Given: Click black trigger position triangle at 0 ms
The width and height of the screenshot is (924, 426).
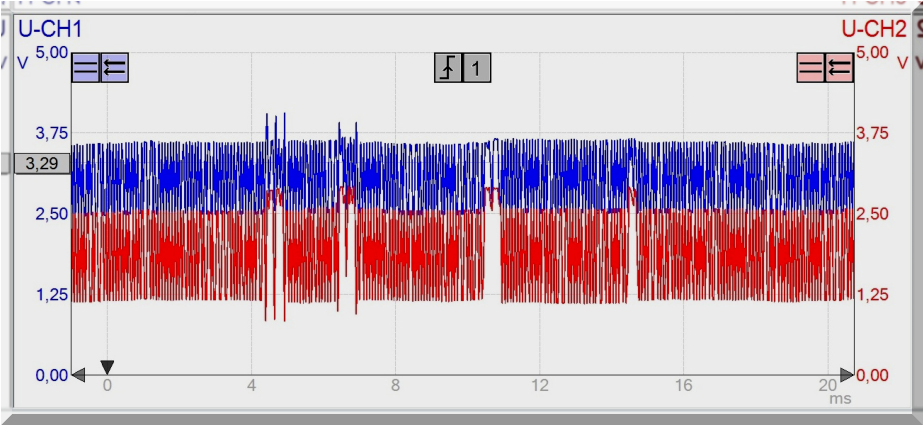Looking at the screenshot, I should coord(108,366).
